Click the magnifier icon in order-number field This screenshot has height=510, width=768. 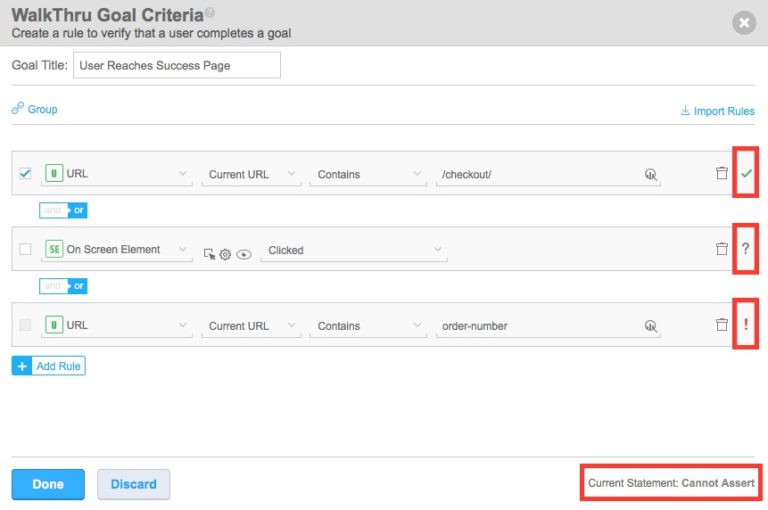point(651,326)
